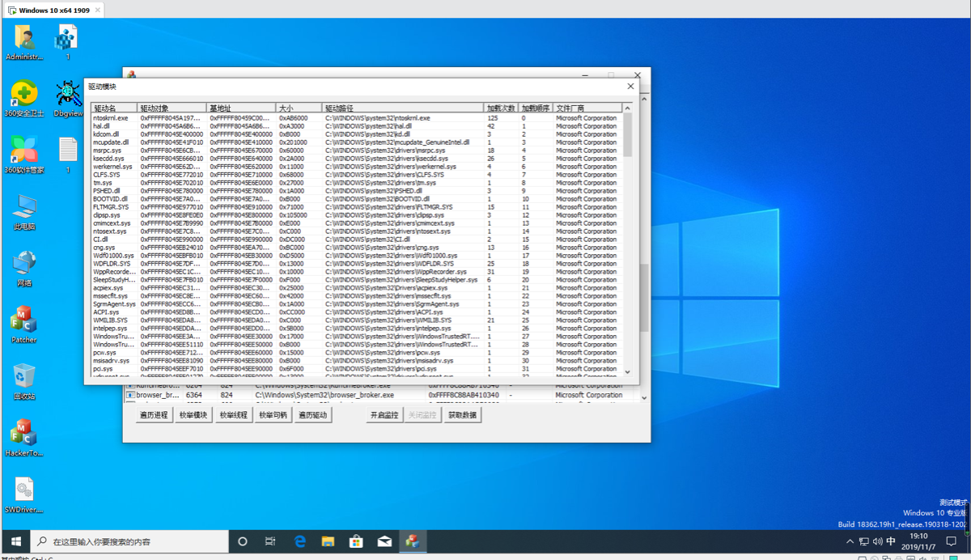
Task: Select the pci.sys driver row
Action: (x=356, y=369)
